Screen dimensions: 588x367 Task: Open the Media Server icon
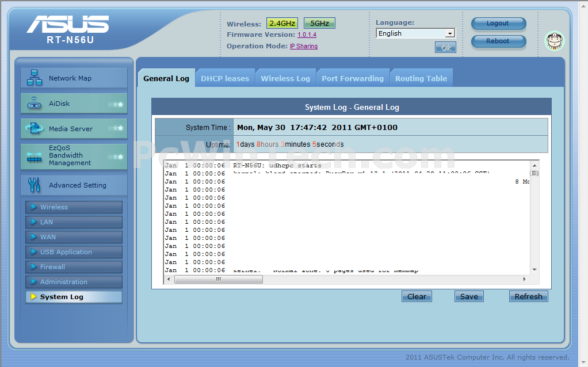34,129
